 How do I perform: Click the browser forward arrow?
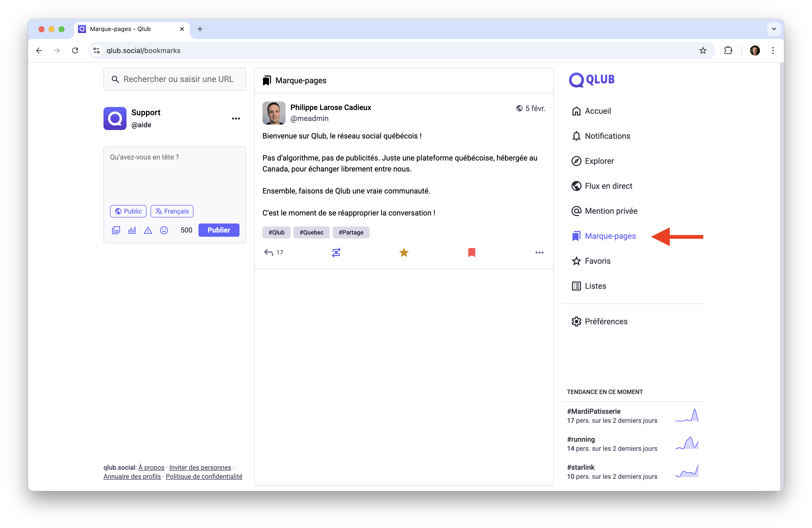tap(57, 50)
